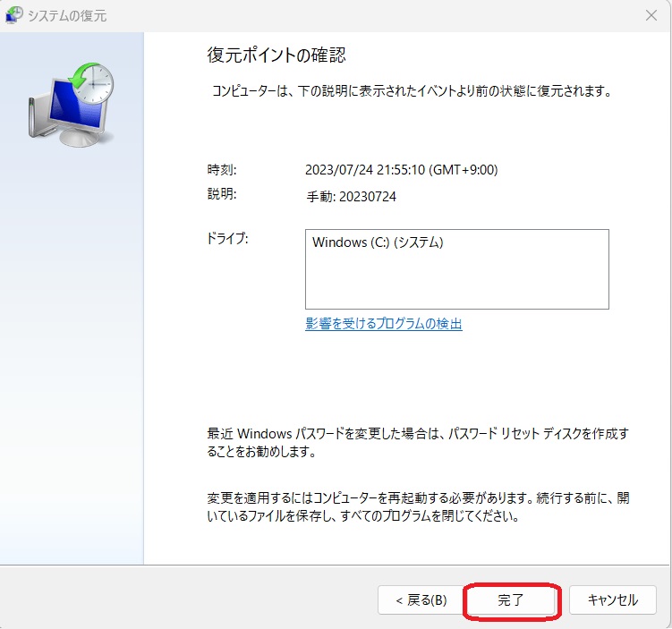Click the ドライブ: label

pyautogui.click(x=227, y=238)
